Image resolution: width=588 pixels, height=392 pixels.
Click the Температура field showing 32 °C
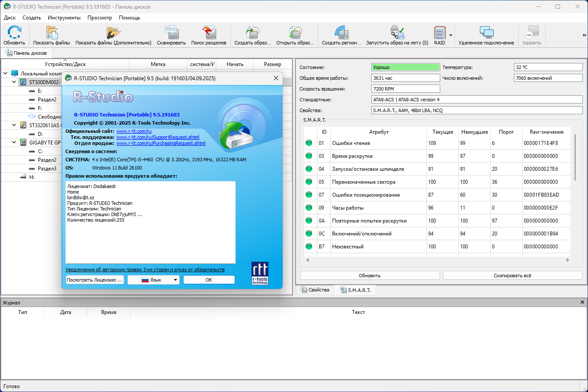[x=548, y=67]
